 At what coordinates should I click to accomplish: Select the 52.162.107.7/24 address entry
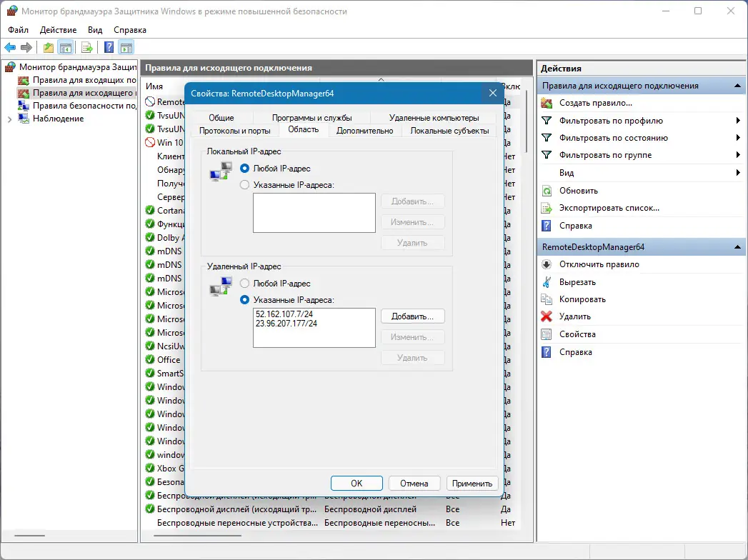point(284,314)
